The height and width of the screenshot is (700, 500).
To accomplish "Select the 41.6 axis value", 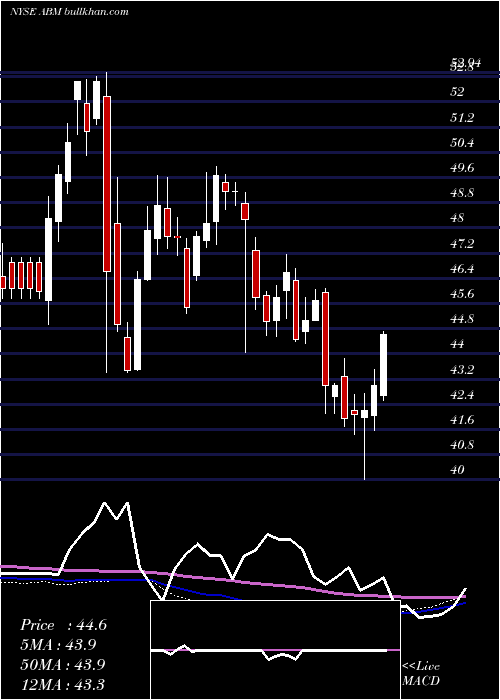I will tap(461, 420).
